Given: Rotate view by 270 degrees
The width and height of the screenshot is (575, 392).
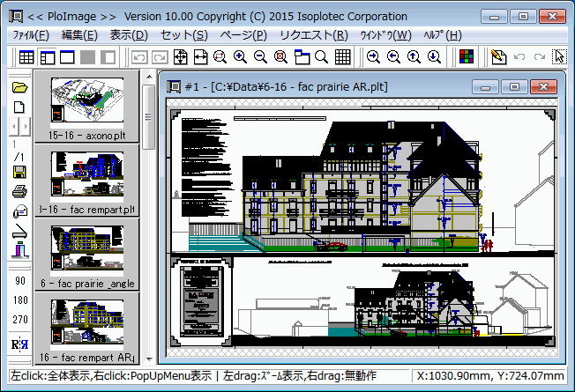Looking at the screenshot, I should pyautogui.click(x=20, y=320).
